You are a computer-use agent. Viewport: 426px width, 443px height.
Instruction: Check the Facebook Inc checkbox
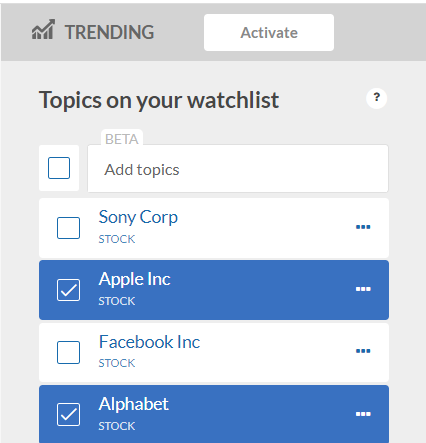tap(68, 352)
